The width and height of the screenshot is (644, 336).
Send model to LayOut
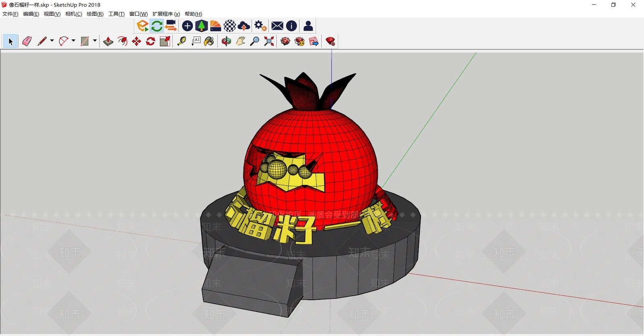(314, 41)
